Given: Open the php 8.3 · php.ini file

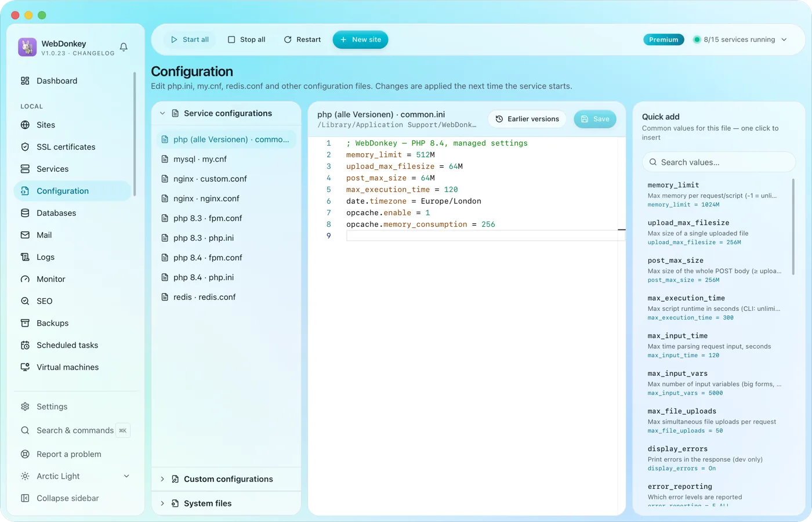Looking at the screenshot, I should (226, 238).
